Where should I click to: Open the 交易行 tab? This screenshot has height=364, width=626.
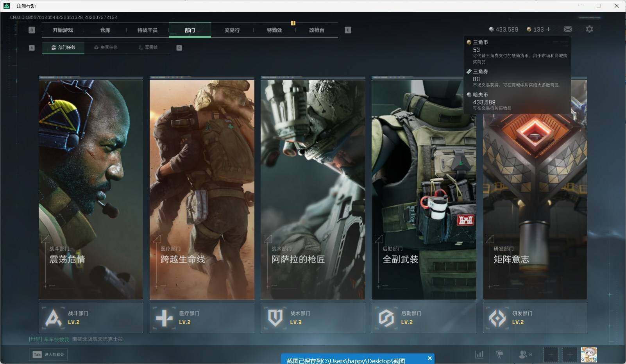point(232,30)
